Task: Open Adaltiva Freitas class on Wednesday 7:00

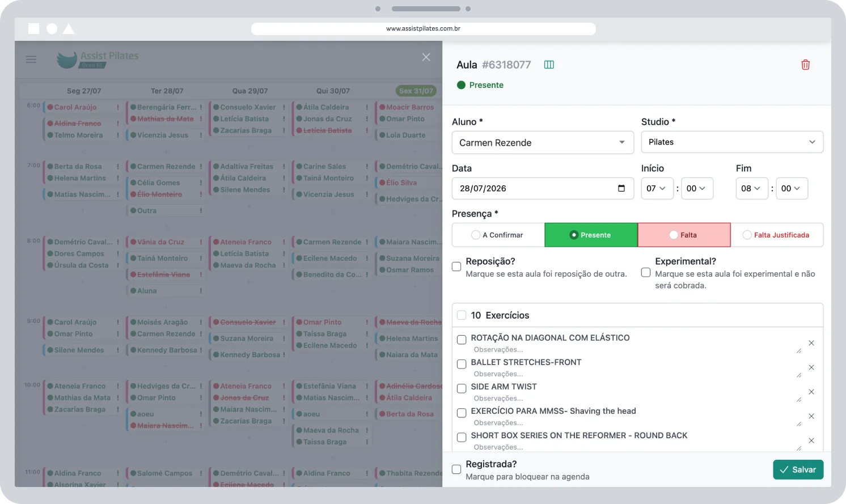Action: (247, 167)
